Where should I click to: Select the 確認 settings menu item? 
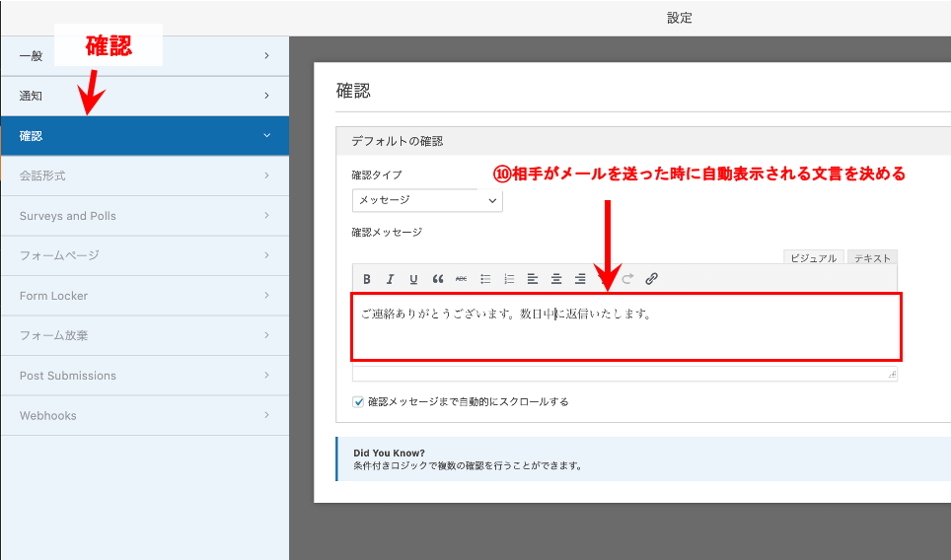coord(145,136)
